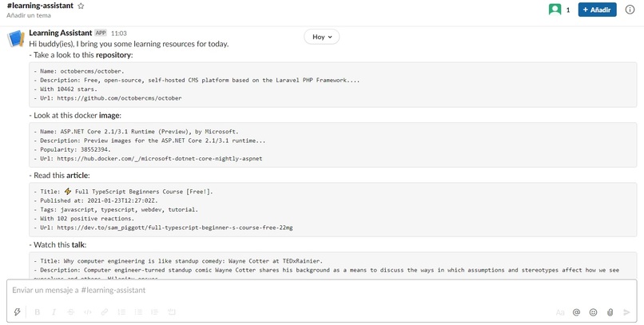Star the #learning-assistant channel
Screen dimensions: 644x325
click(x=81, y=6)
